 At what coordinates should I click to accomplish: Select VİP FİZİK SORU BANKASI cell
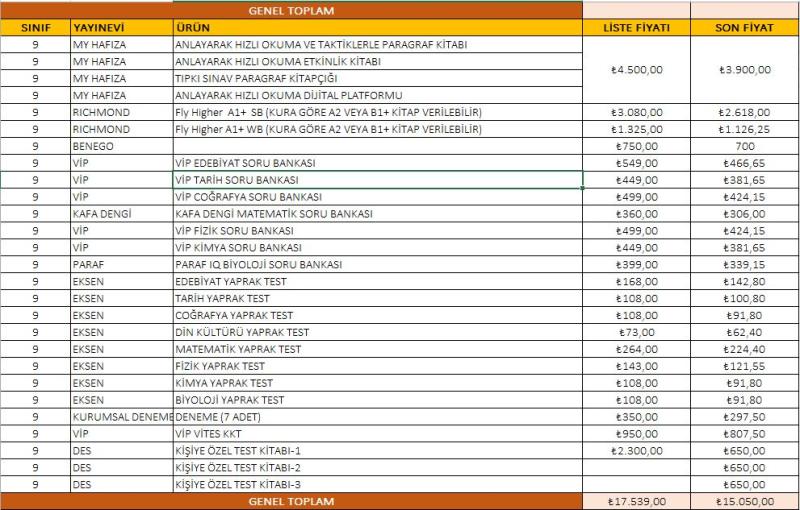pos(378,231)
